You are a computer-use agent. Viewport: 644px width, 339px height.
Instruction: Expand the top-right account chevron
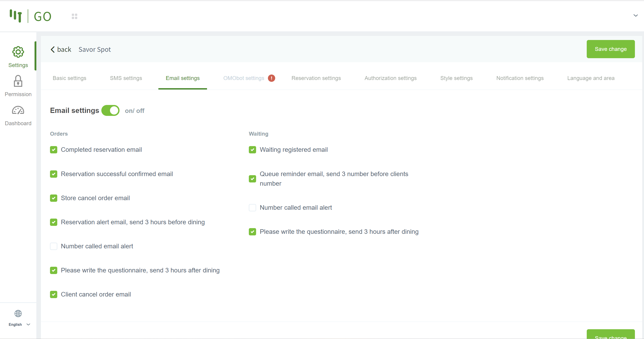click(636, 15)
